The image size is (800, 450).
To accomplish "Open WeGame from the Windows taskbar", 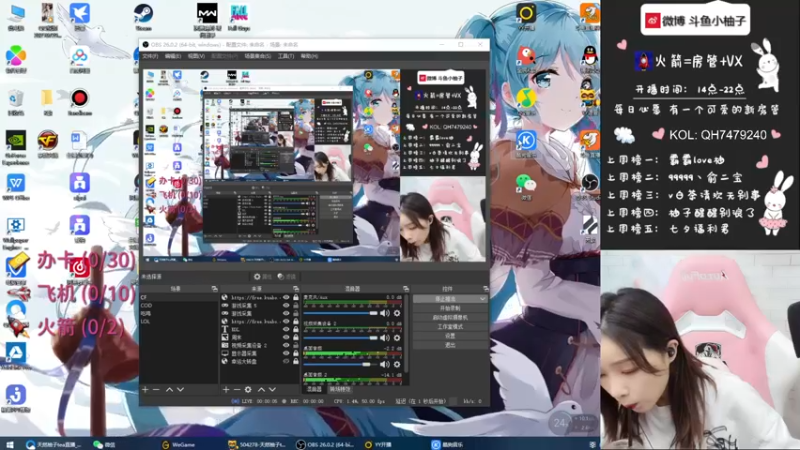I will tap(179, 444).
